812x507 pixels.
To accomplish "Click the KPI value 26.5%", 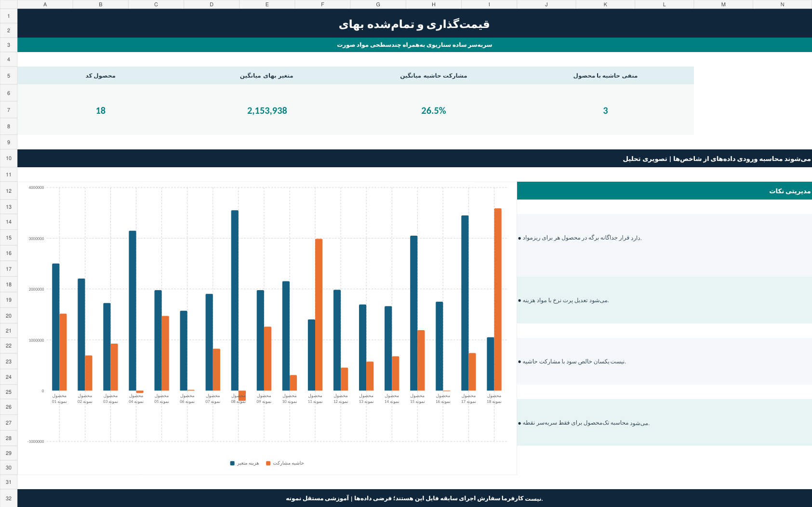I will 434,110.
